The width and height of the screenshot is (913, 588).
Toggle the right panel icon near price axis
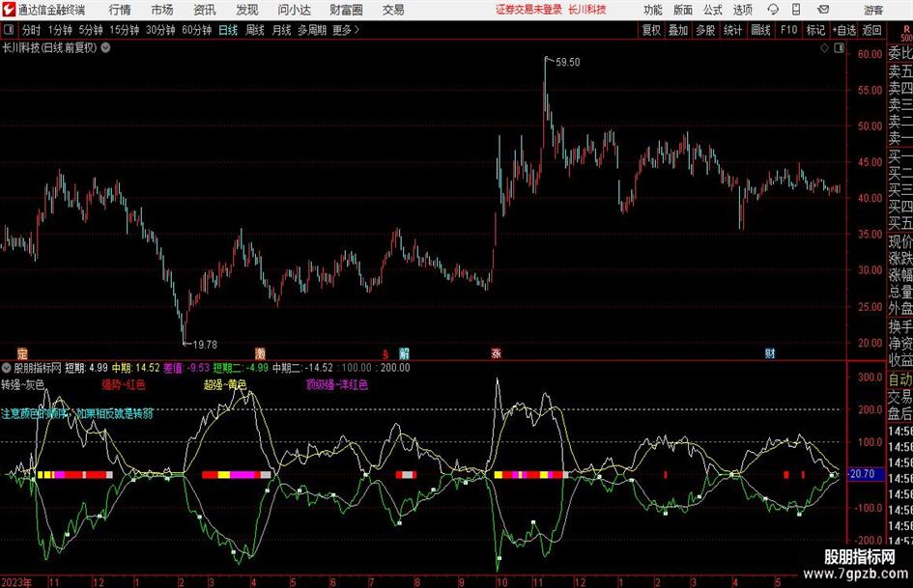point(839,48)
